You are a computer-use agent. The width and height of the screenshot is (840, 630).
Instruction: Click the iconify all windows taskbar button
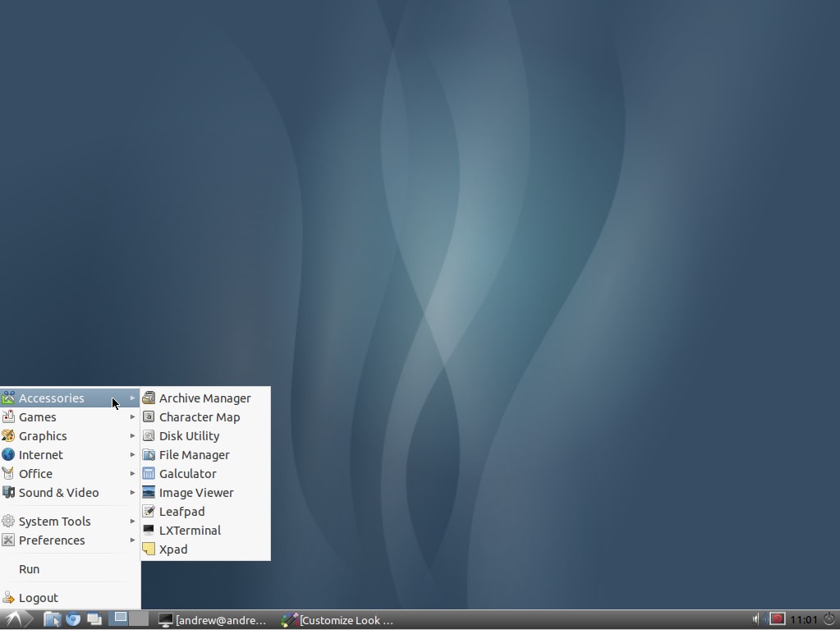(94, 620)
